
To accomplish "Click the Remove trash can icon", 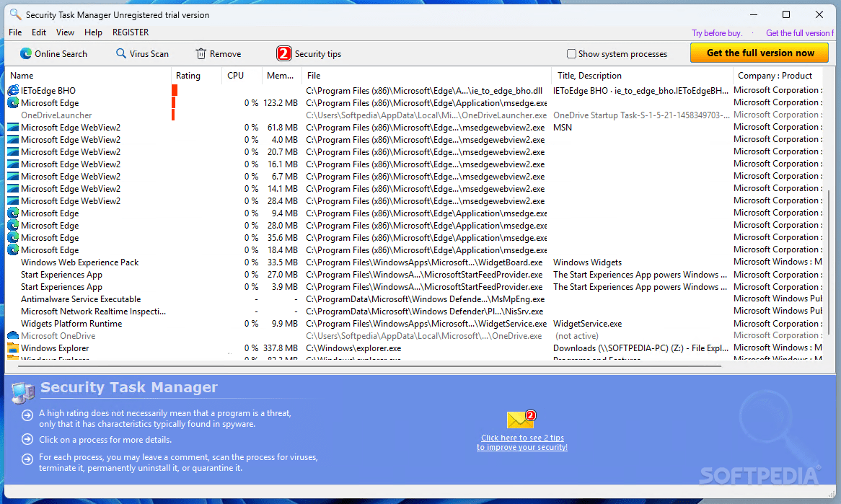I will (x=201, y=53).
